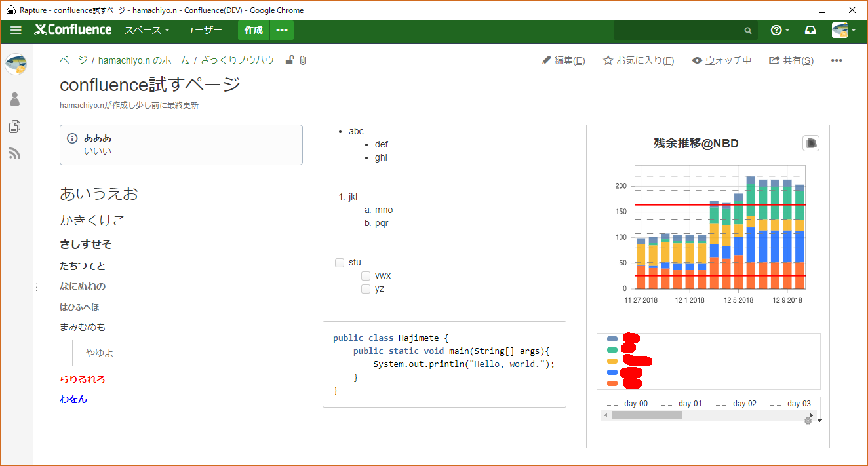Open the page more actions ellipsis menu
Viewport: 868px width, 466px height.
tap(836, 60)
